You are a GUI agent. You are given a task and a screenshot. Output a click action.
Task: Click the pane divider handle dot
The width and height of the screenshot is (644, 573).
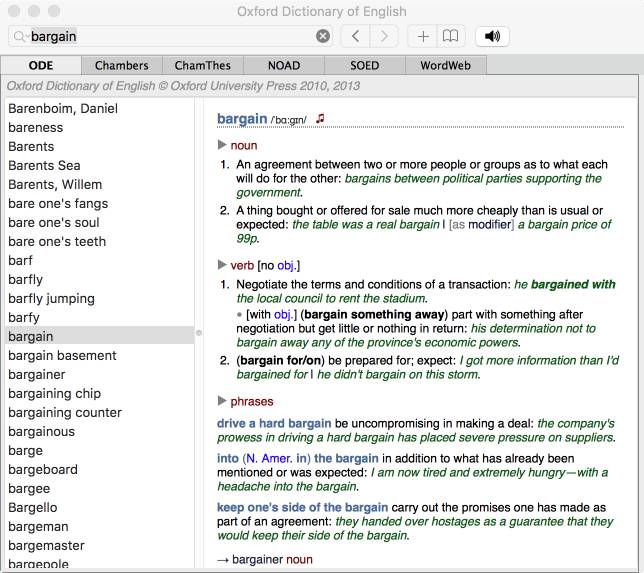click(199, 333)
